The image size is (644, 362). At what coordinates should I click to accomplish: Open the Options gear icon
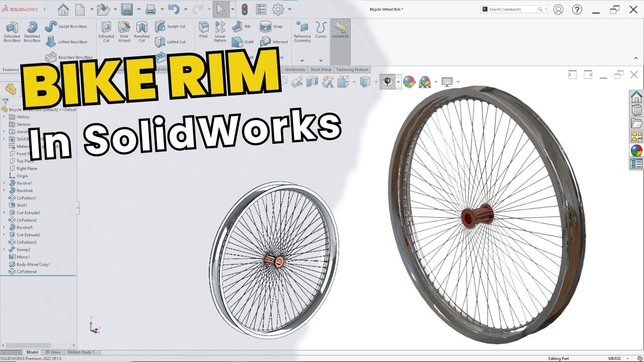(278, 9)
